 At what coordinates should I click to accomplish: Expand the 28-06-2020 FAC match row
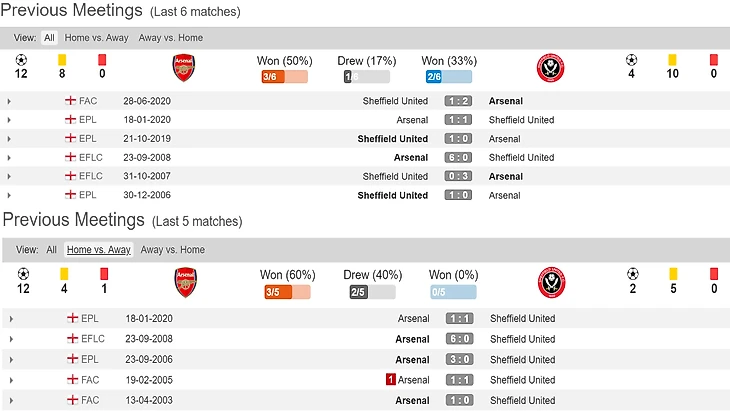point(9,102)
